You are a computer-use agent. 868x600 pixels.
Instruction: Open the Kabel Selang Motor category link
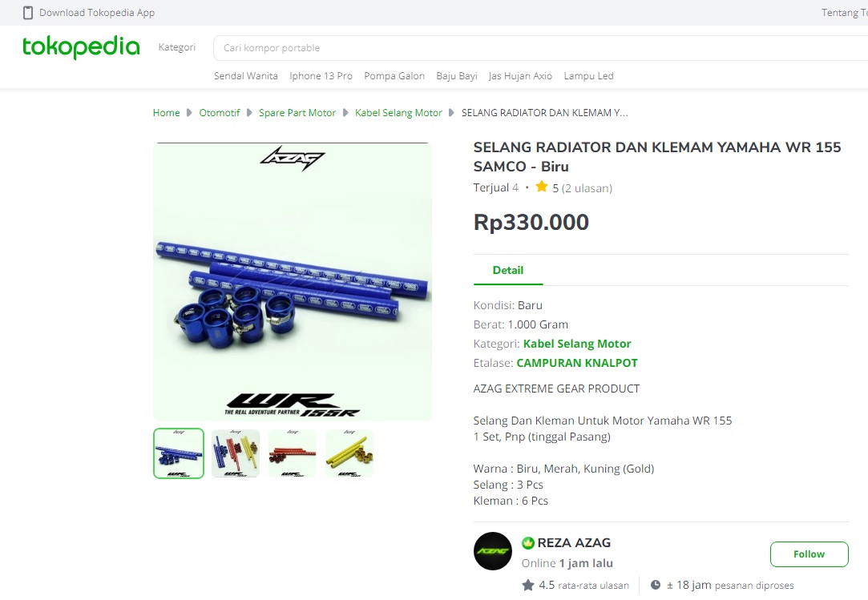point(577,344)
